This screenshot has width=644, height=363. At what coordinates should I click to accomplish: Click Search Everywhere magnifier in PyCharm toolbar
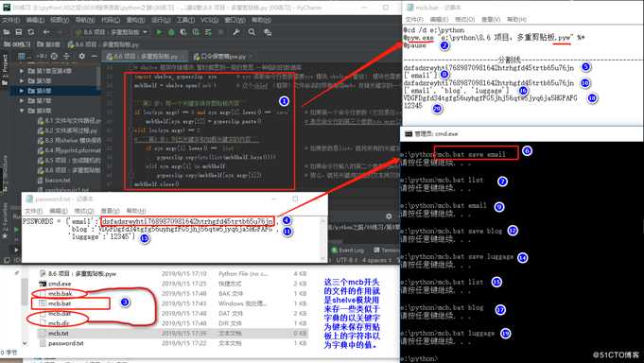point(252,32)
